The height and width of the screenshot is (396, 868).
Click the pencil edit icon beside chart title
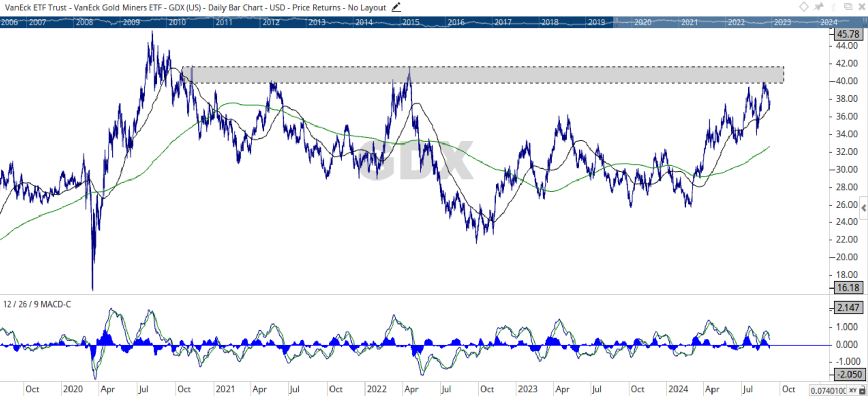point(396,7)
